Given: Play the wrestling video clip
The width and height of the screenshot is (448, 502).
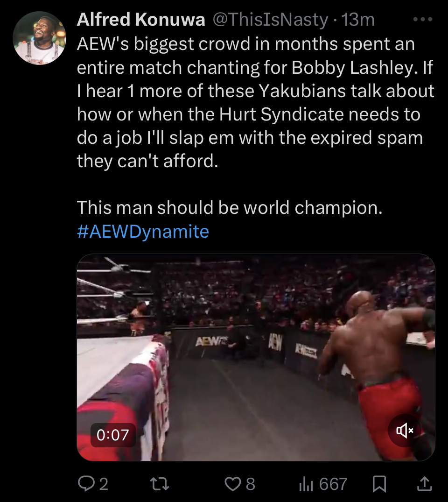Looking at the screenshot, I should click(256, 357).
